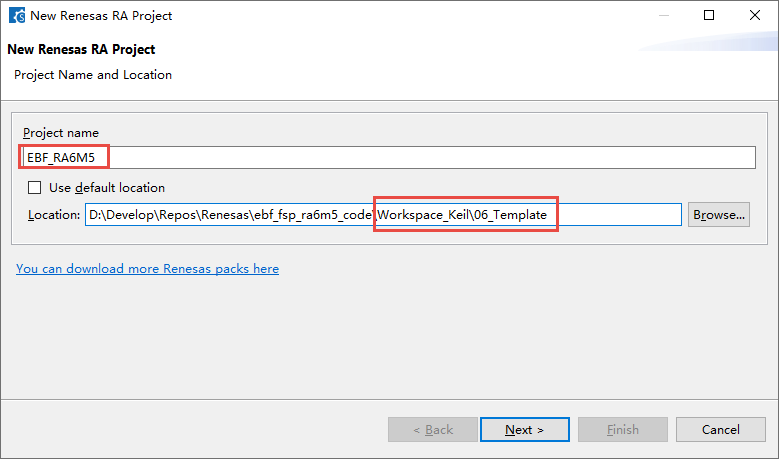Proceed with the Next > button
Image resolution: width=779 pixels, height=459 pixels.
[525, 430]
